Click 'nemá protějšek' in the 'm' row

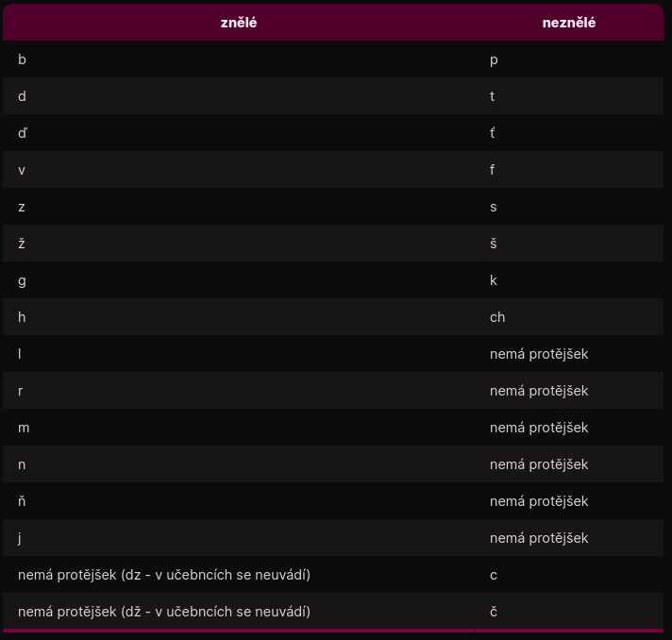pos(539,428)
